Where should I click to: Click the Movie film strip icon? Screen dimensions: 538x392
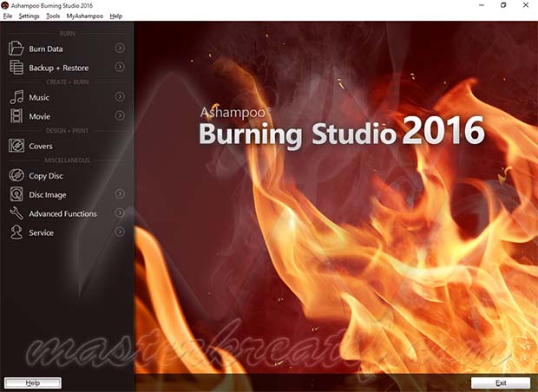click(16, 116)
